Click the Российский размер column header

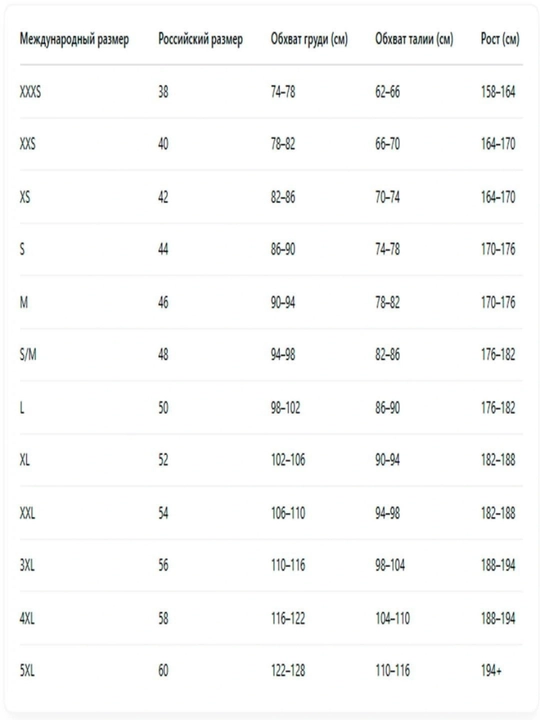tap(201, 39)
